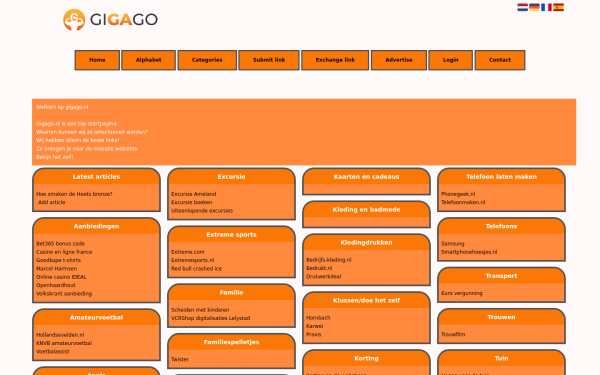Click Kledingdrukken category header
The height and width of the screenshot is (375, 600).
[366, 243]
